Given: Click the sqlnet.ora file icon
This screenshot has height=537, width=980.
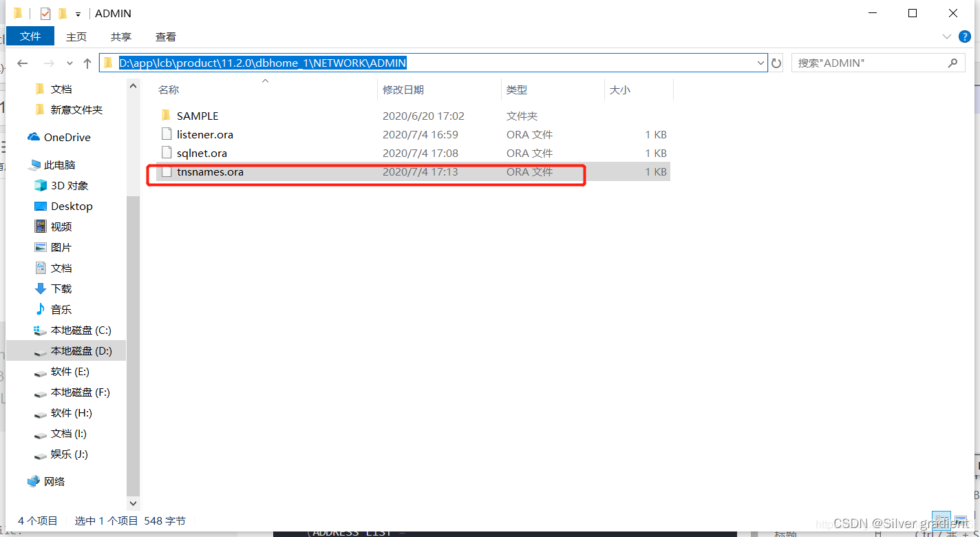Looking at the screenshot, I should (x=165, y=153).
